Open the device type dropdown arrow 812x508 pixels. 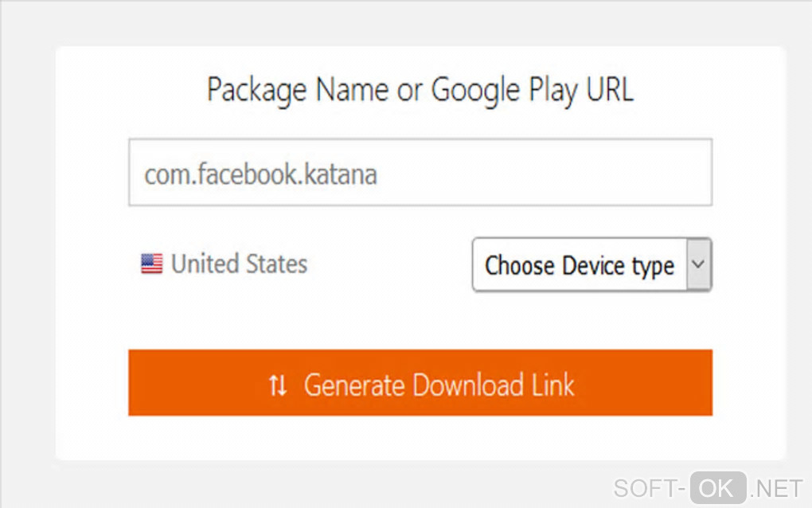tap(698, 264)
